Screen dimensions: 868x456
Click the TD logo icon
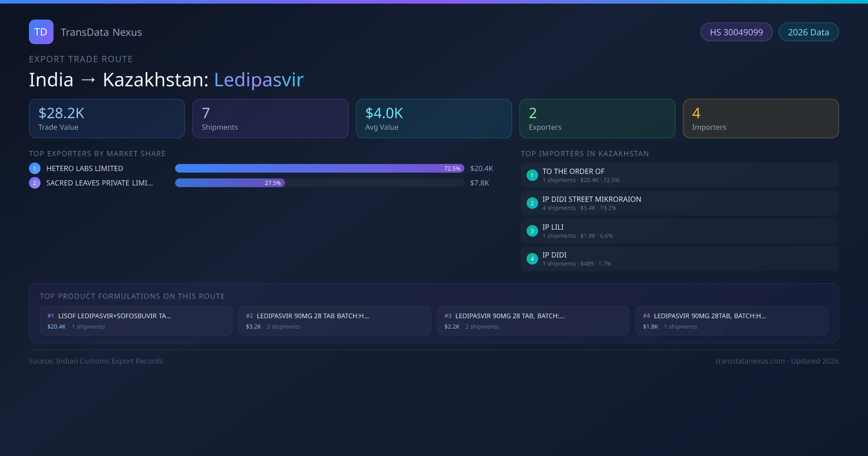pos(41,32)
